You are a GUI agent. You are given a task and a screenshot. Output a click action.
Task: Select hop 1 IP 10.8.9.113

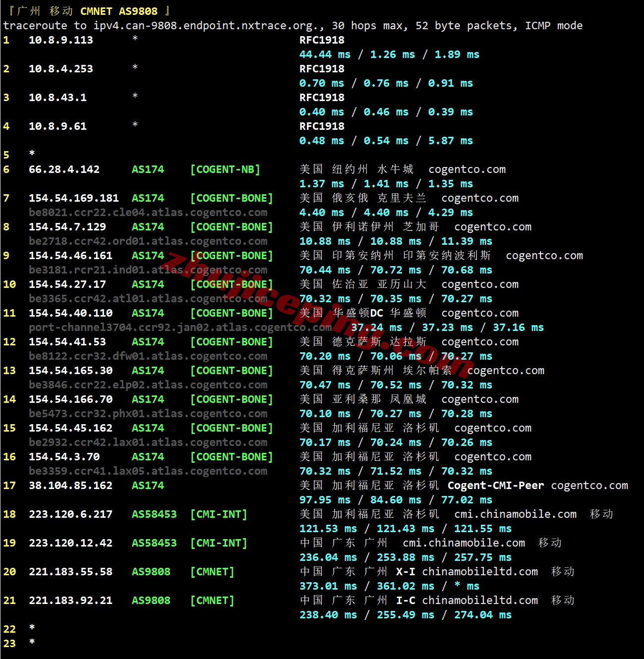(x=61, y=40)
